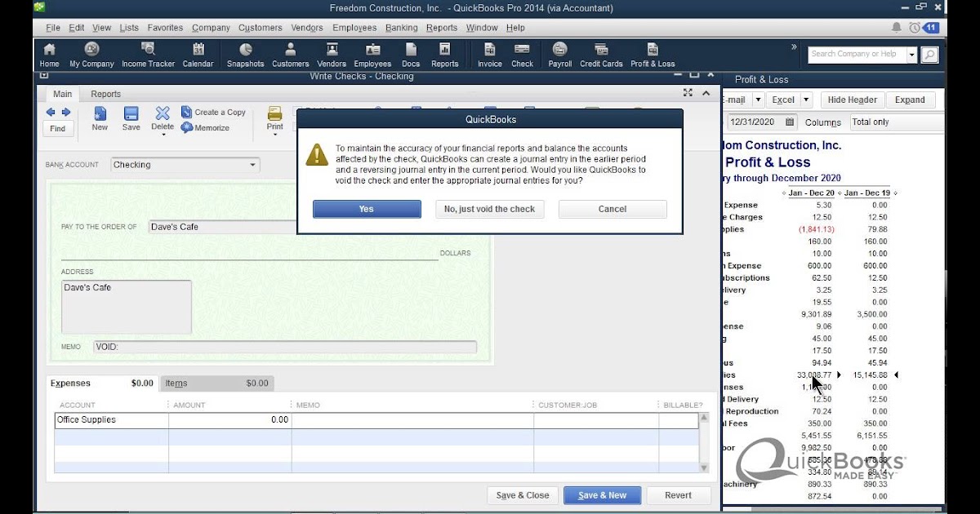Open the Lists menu
The width and height of the screenshot is (980, 514).
(129, 28)
